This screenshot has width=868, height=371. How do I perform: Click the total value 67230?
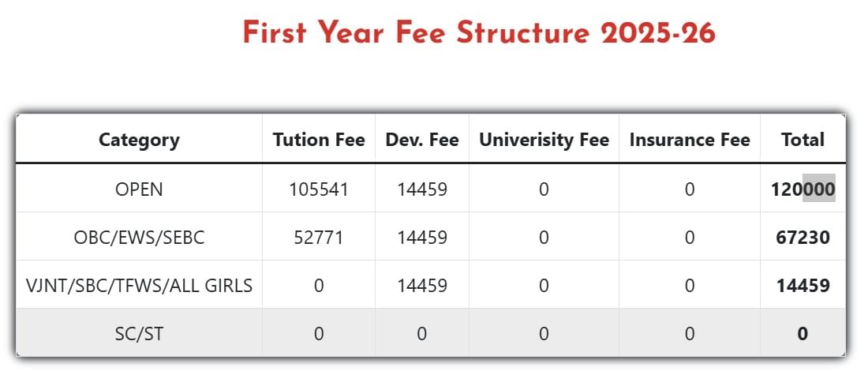point(803,237)
